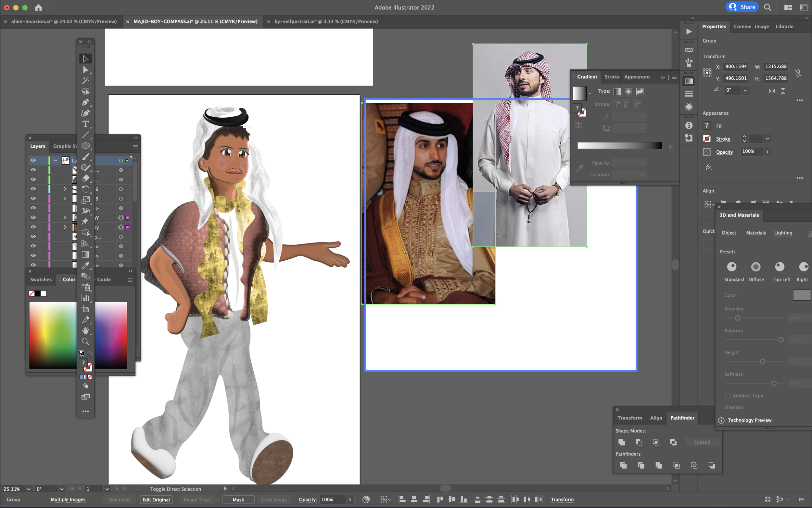Click the Unite shape mode icon
This screenshot has height=508, width=812.
coord(622,442)
